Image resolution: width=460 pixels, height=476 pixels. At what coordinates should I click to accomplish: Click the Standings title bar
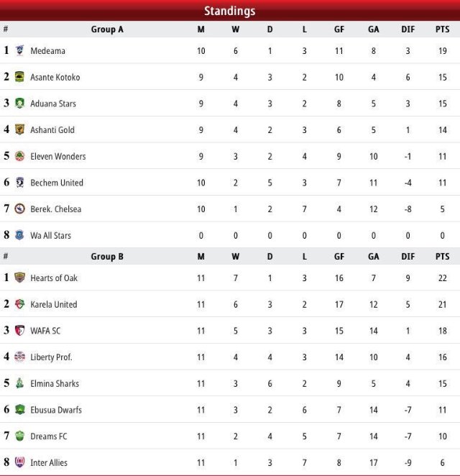coord(230,11)
